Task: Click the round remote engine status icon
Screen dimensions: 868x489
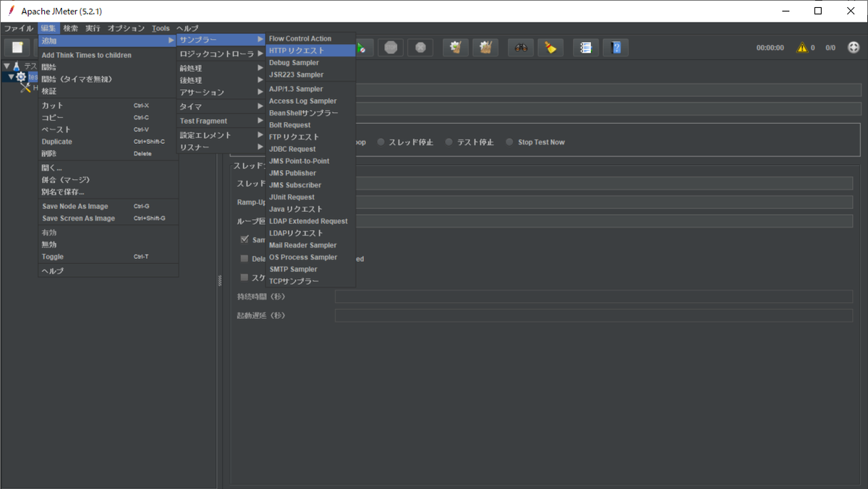Action: [854, 47]
